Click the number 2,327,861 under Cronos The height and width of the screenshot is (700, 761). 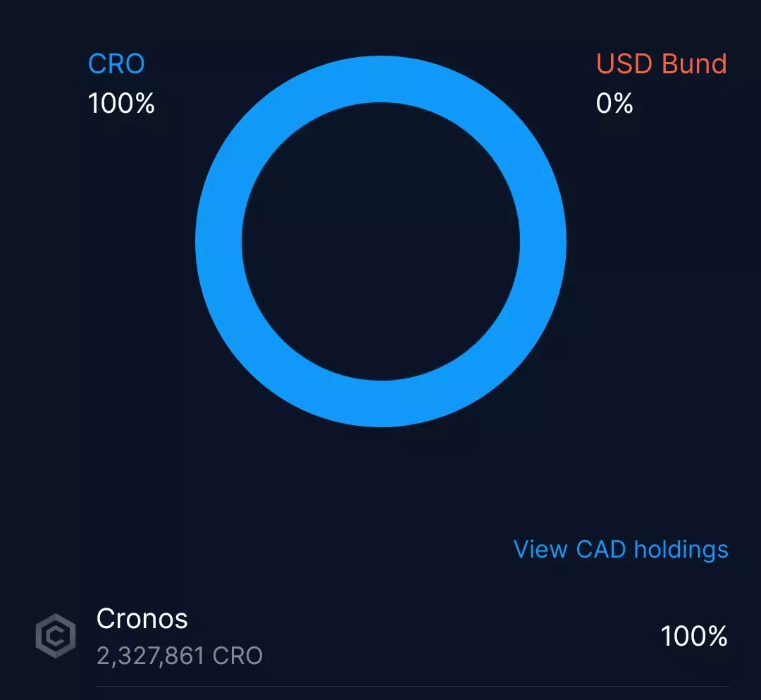151,656
